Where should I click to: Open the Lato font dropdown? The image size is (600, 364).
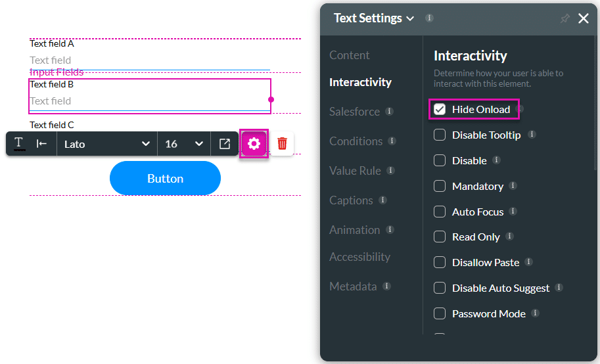coord(108,143)
